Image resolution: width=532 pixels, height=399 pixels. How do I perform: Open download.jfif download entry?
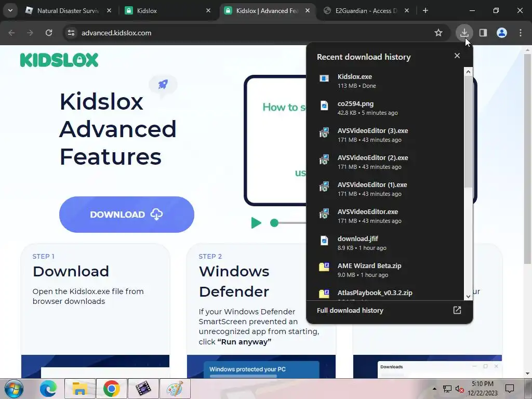coord(385,243)
